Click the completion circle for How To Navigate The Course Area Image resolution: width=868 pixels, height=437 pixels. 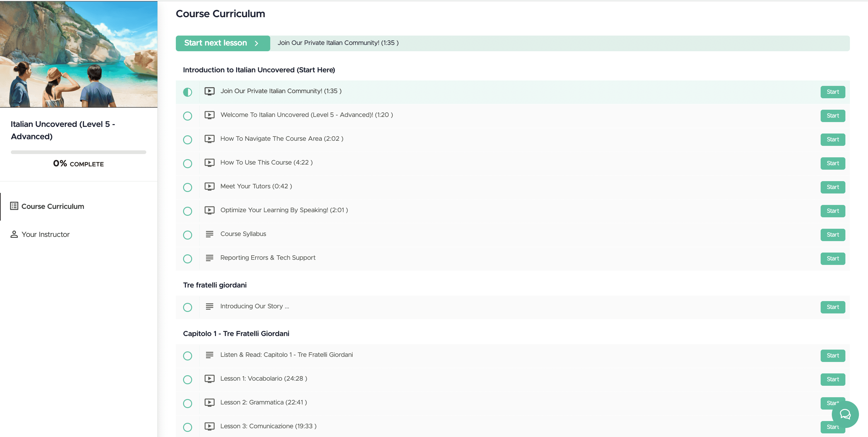[x=187, y=140]
